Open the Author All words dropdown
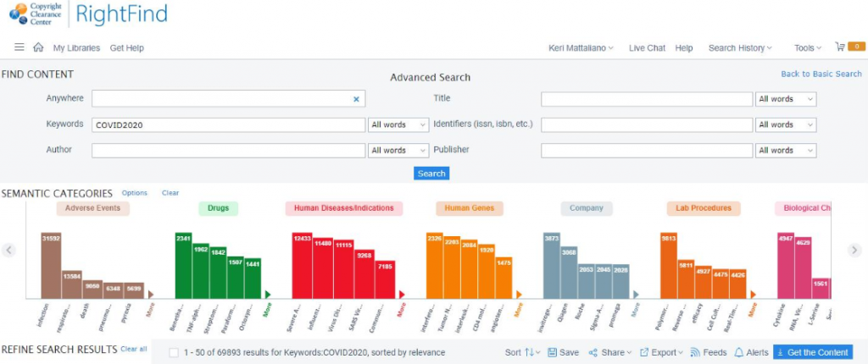Screen dimensions: 868x364 (x=398, y=150)
